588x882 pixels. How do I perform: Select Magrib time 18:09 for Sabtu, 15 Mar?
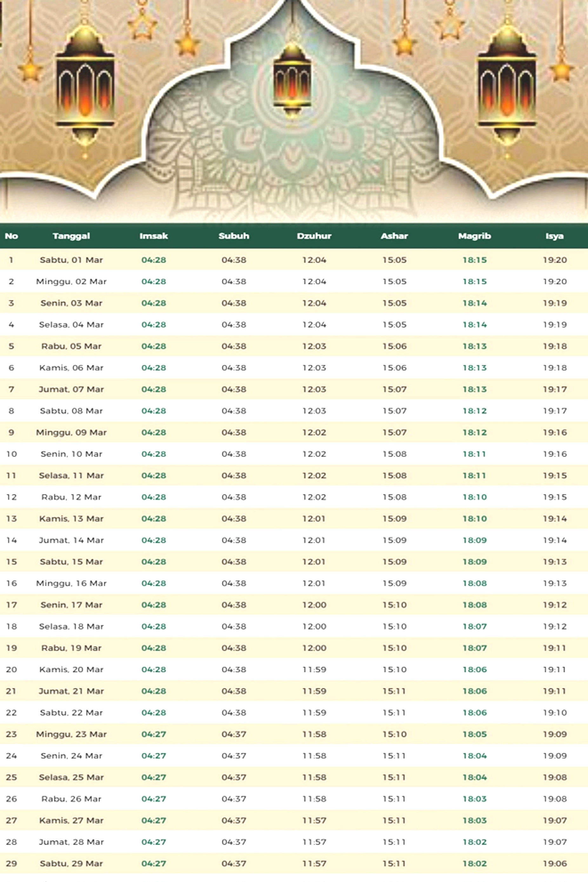475,562
